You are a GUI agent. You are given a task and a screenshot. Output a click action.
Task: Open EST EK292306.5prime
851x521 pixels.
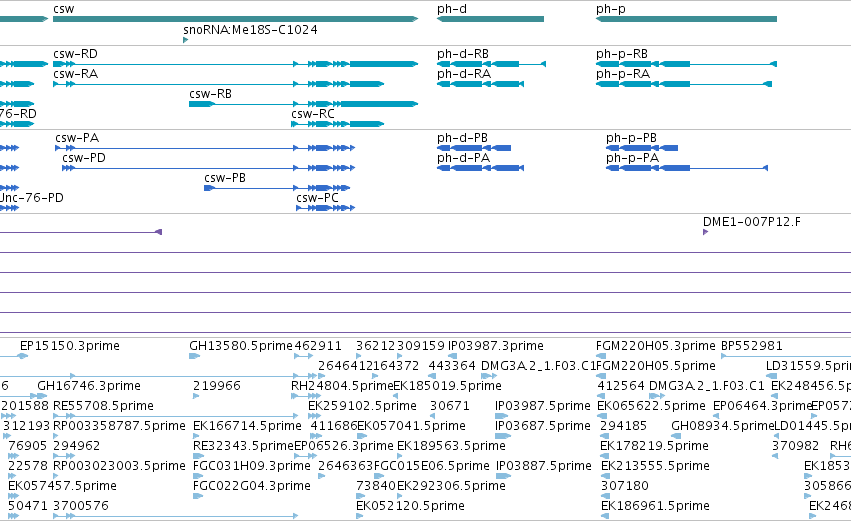click(452, 486)
